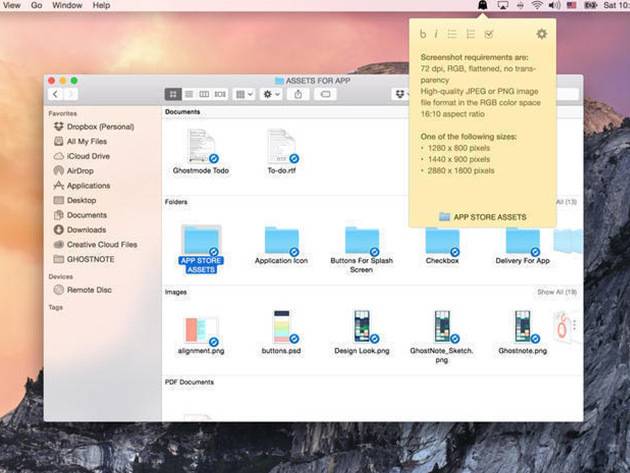
Task: Insert a bulleted list in the note
Action: point(451,34)
